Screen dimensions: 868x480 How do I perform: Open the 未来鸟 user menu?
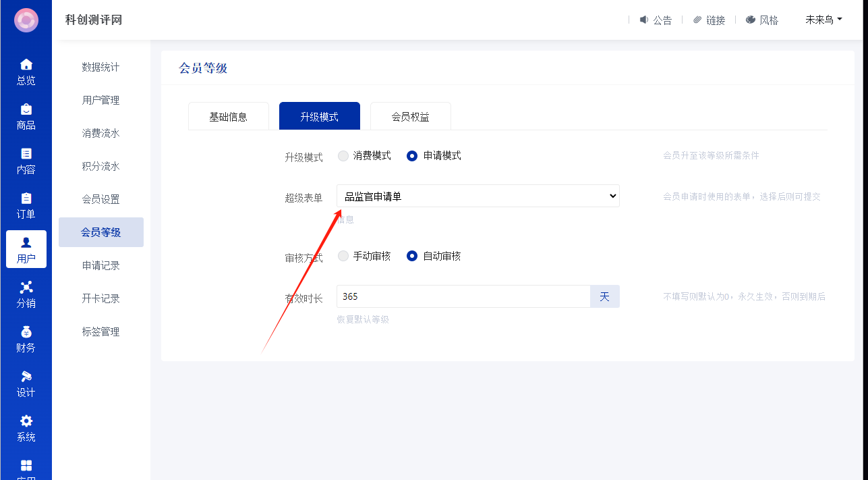(823, 20)
